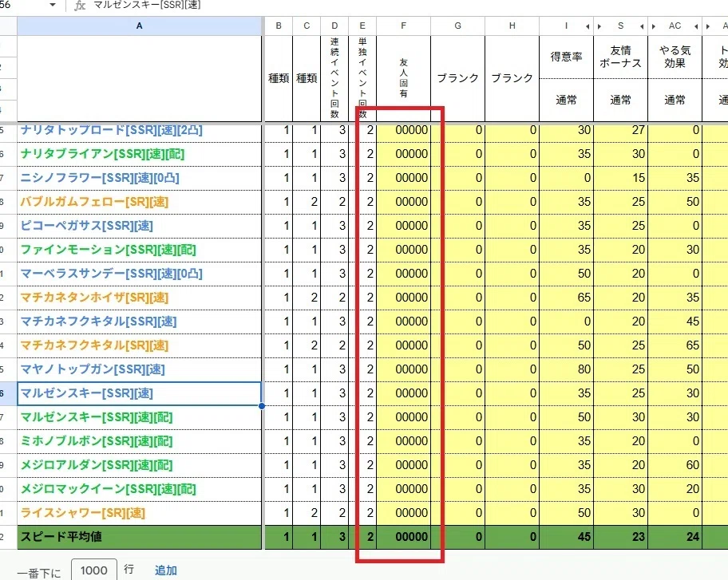The image size is (728, 580).
Task: Select cell ナリタブライアン[SSR][速][配]
Action: point(139,154)
